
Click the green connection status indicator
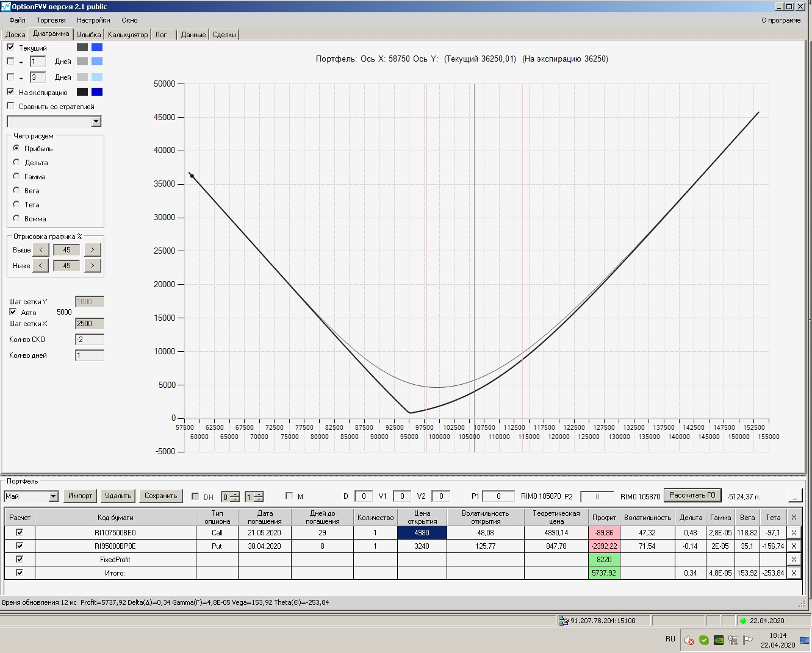tap(742, 621)
